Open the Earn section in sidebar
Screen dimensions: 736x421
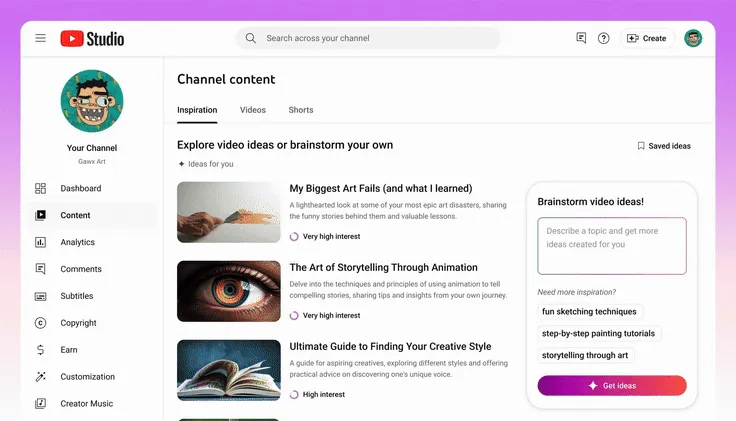(x=69, y=350)
